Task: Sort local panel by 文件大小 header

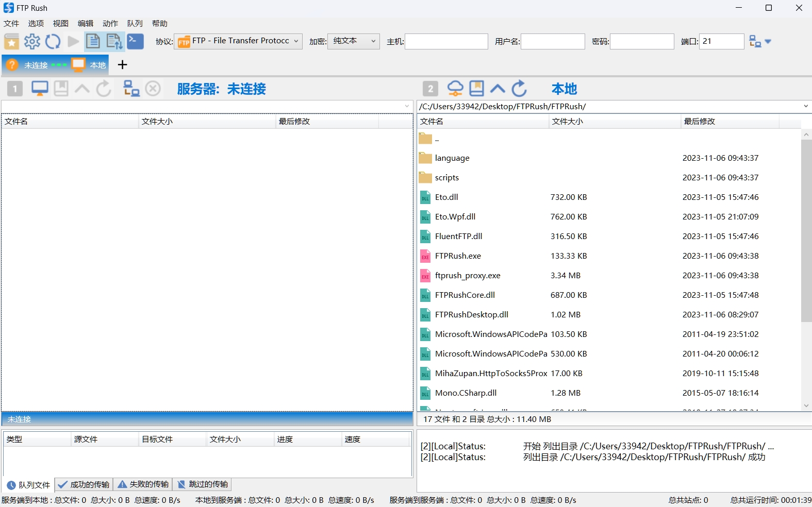Action: [x=615, y=122]
